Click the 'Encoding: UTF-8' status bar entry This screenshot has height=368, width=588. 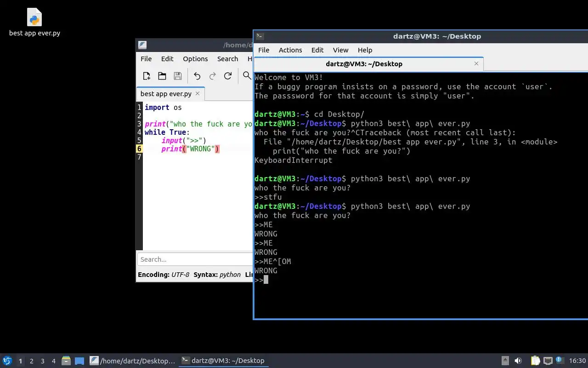164,275
